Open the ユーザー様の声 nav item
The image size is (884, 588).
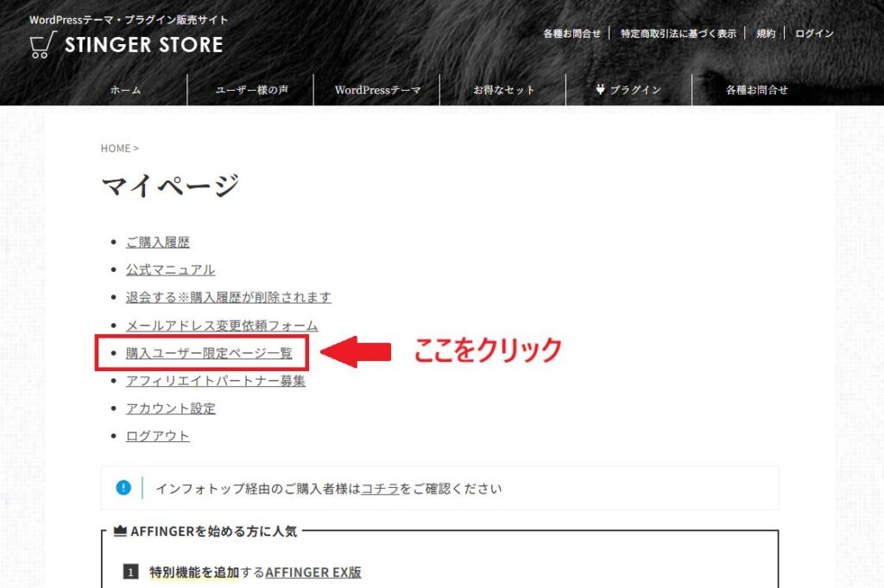point(251,90)
